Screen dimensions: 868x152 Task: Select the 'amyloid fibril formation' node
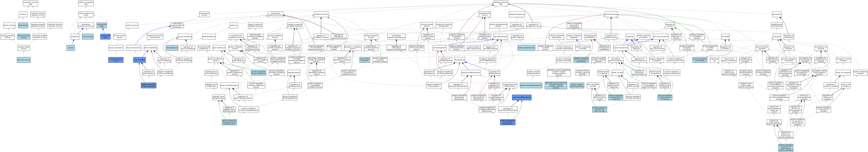[365, 60]
